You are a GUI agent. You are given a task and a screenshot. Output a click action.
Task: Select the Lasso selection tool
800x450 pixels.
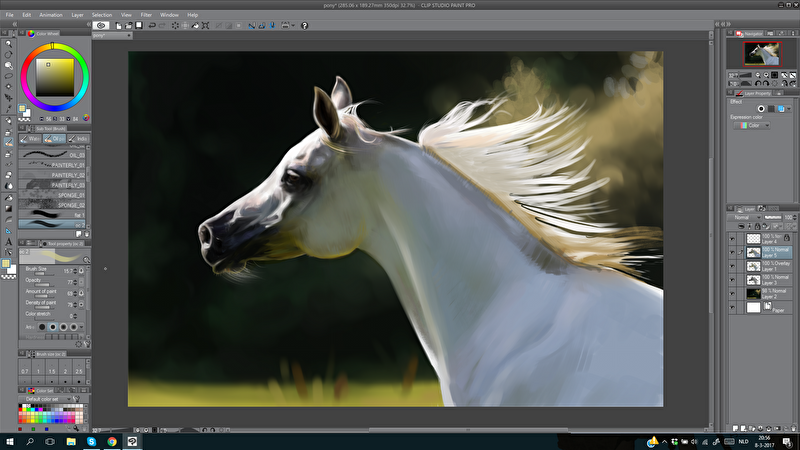click(x=8, y=76)
